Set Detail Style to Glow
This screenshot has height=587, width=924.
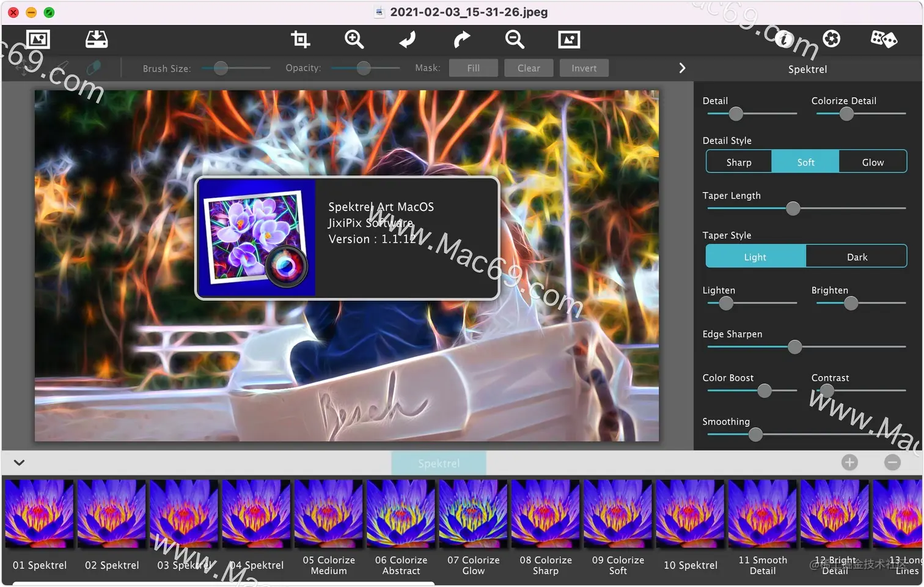coord(873,162)
